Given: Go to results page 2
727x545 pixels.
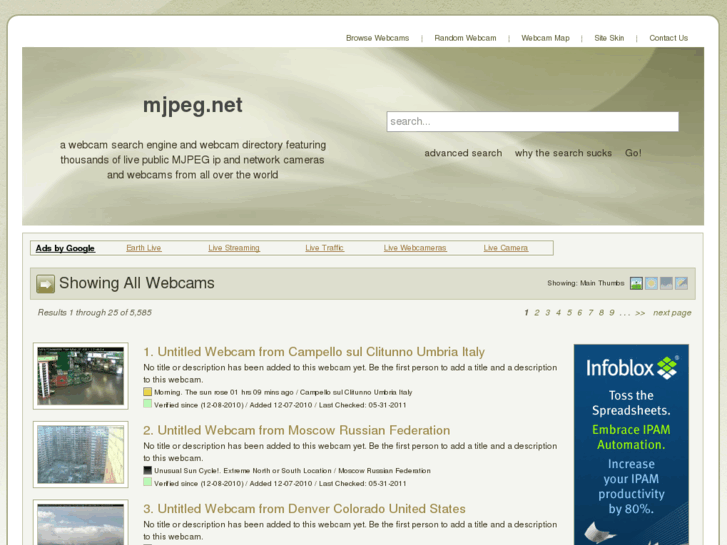Looking at the screenshot, I should [537, 313].
